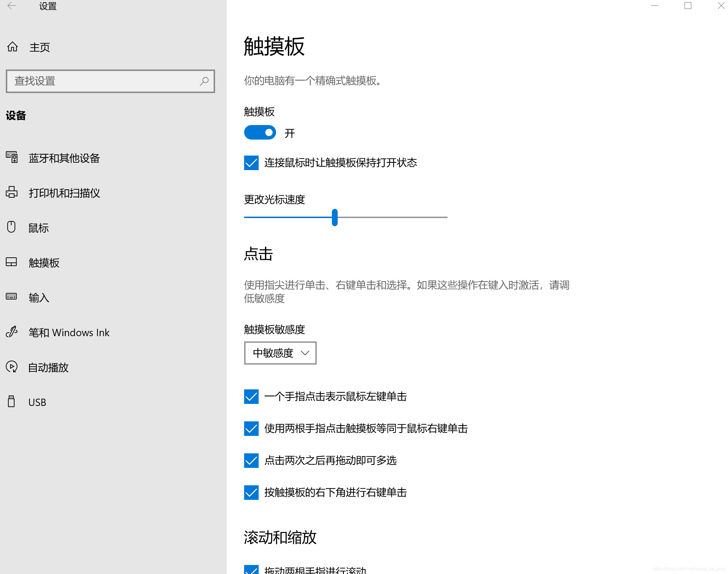Click the home icon beside 主页
The height and width of the screenshot is (574, 728).
(x=12, y=47)
